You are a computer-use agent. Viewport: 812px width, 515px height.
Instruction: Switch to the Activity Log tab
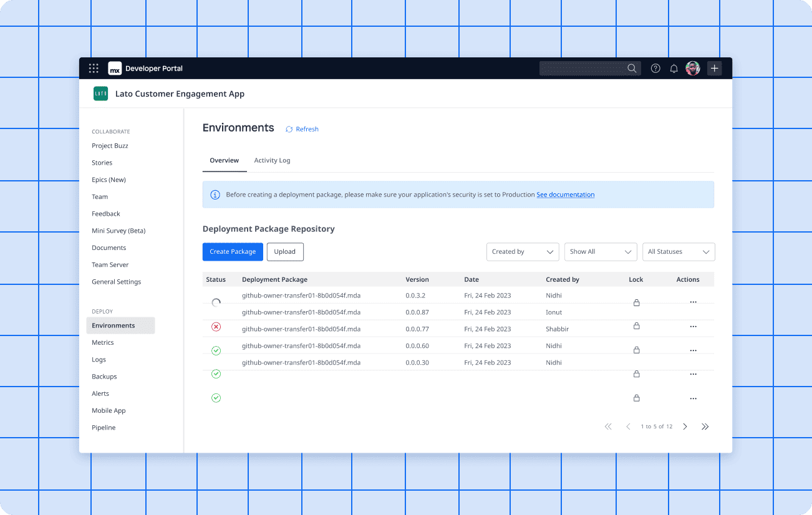[x=272, y=160]
